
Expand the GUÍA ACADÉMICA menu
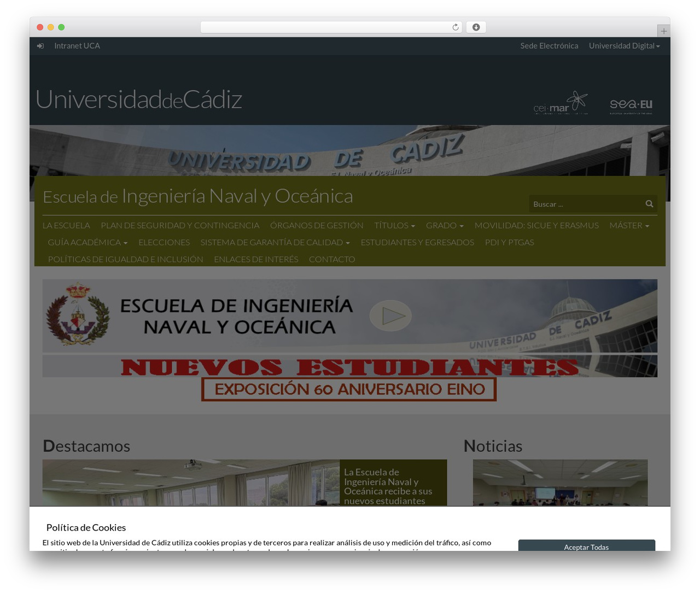(87, 242)
